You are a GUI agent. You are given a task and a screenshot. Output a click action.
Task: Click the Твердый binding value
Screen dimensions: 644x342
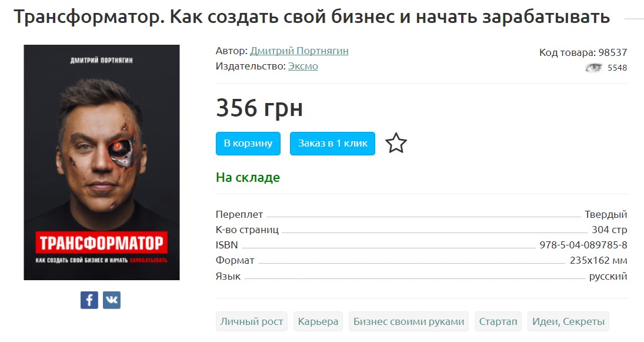[606, 214]
